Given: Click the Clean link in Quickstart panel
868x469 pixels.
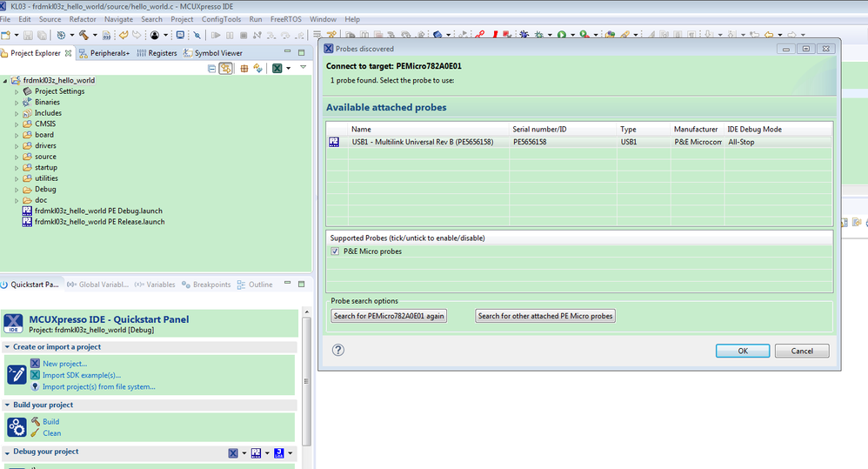Looking at the screenshot, I should tap(52, 433).
